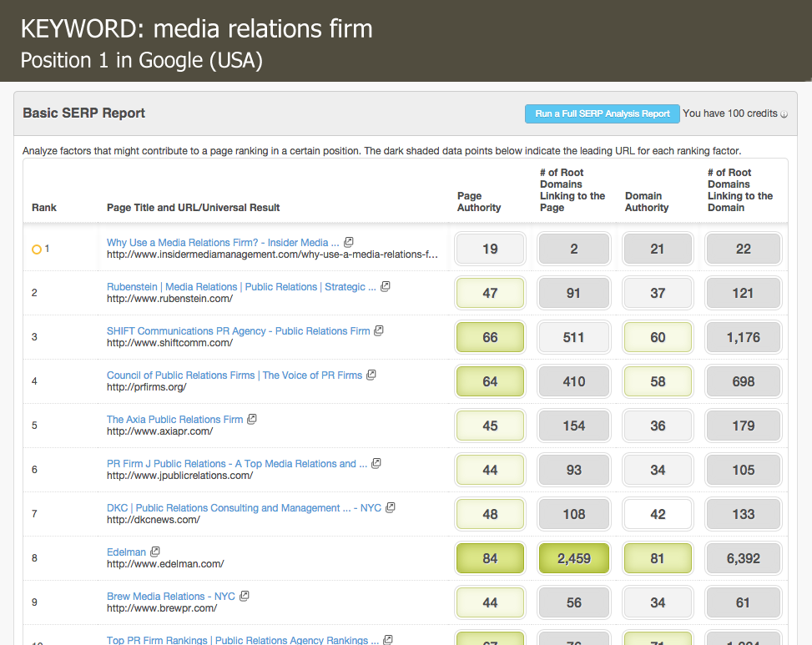Click domain root links value 698
The image size is (812, 645).
(x=743, y=381)
